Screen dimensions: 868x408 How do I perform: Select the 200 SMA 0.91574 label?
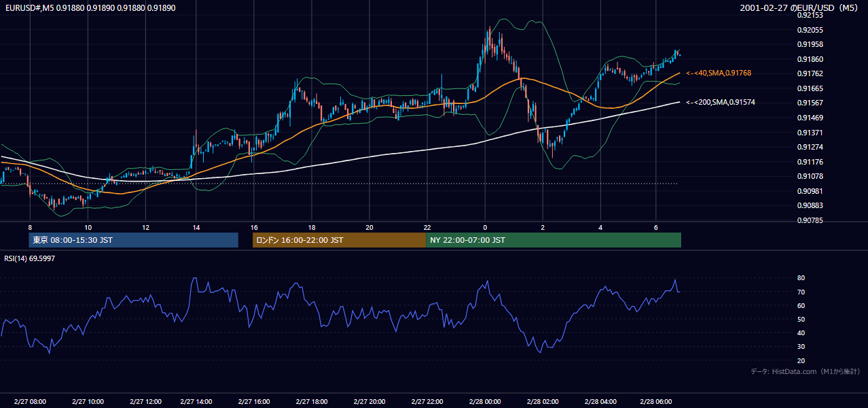(x=721, y=102)
